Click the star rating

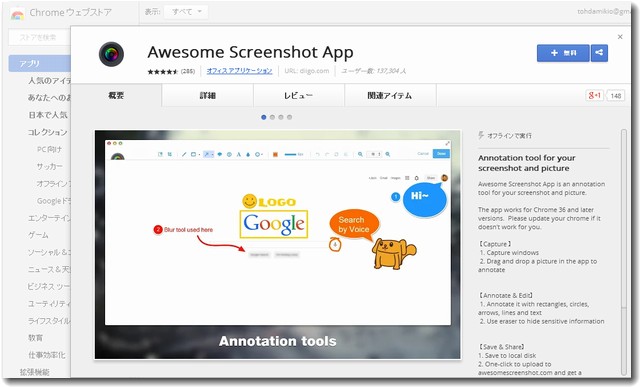162,71
